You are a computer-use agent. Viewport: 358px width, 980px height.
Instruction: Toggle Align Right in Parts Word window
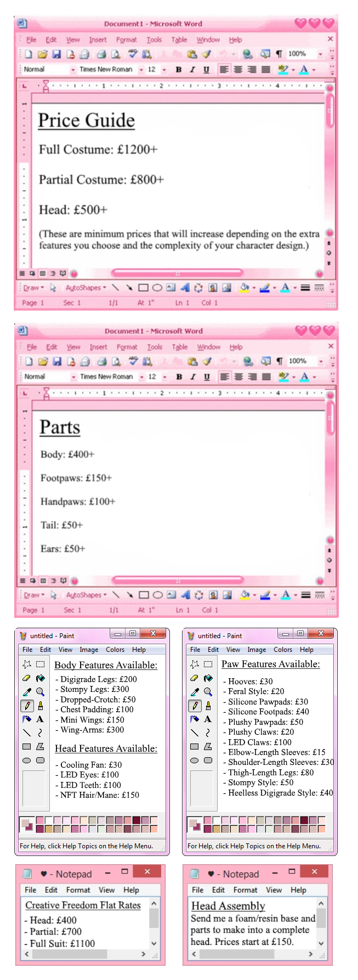coord(253,377)
